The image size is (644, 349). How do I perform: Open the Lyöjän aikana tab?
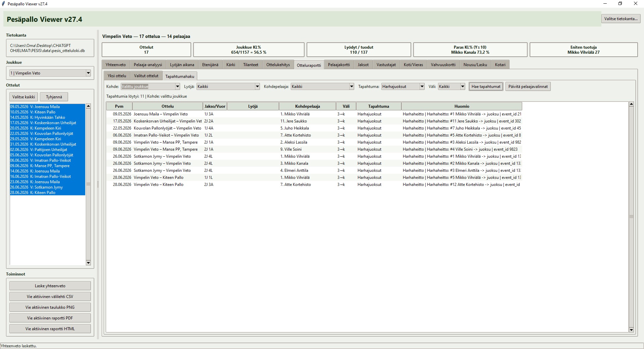[x=182, y=65]
